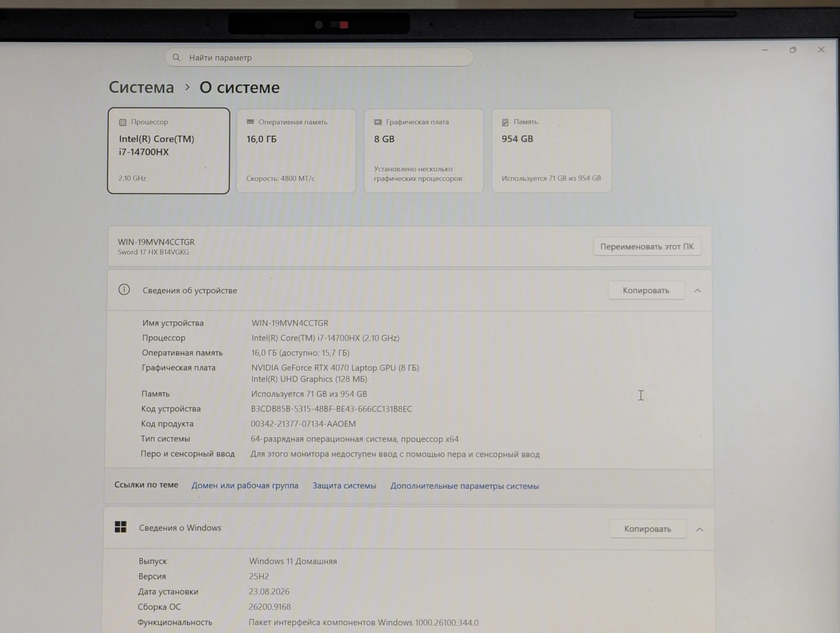Click device name value WIN-19MVN4CCTGR in details
Image resolution: width=840 pixels, height=633 pixels.
point(290,323)
